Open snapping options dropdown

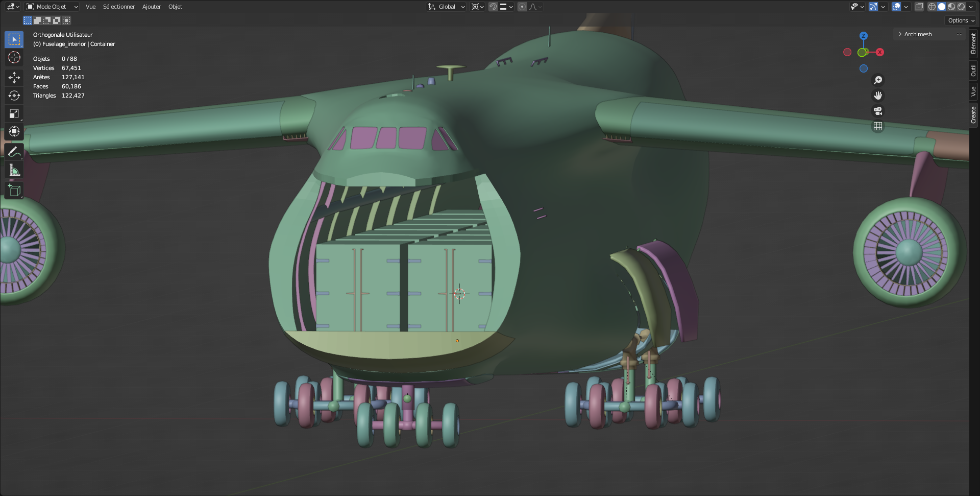pos(506,7)
